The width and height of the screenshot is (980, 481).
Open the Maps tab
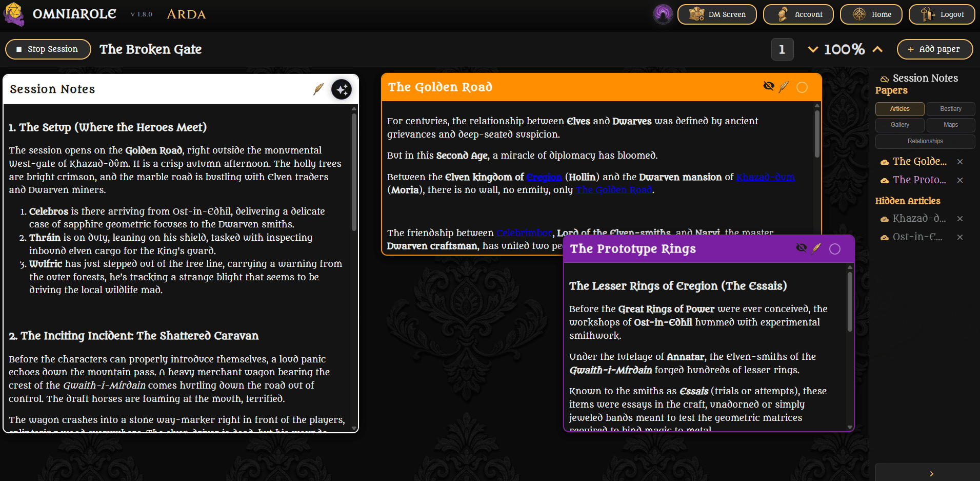click(x=951, y=125)
